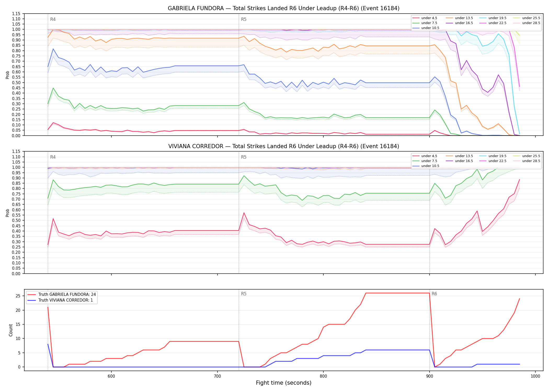The image size is (549, 392).
Task: Click the 0.50 tick of the Fundora chart
Action: (16, 83)
